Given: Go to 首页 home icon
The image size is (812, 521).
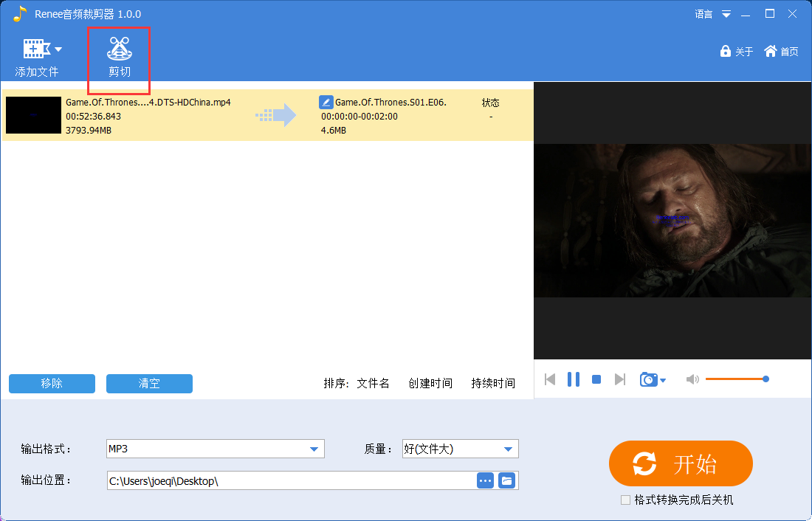Looking at the screenshot, I should 771,51.
